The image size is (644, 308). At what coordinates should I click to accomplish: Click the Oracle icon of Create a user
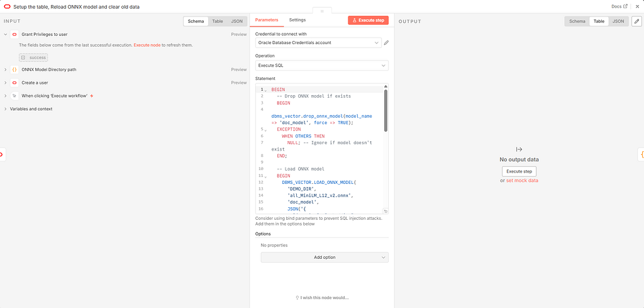pyautogui.click(x=14, y=83)
